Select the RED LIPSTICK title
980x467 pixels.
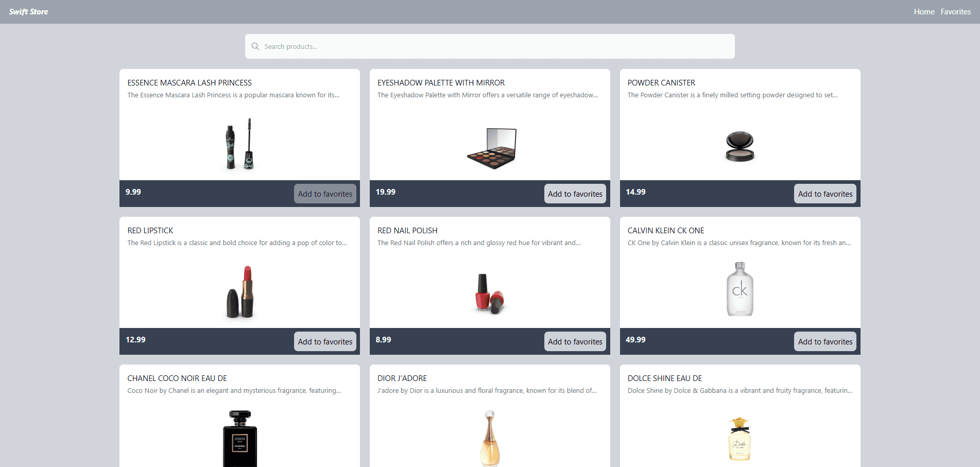coord(150,231)
